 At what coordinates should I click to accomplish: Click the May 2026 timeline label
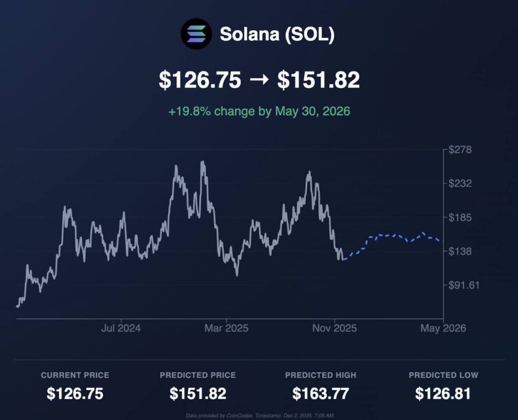443,328
